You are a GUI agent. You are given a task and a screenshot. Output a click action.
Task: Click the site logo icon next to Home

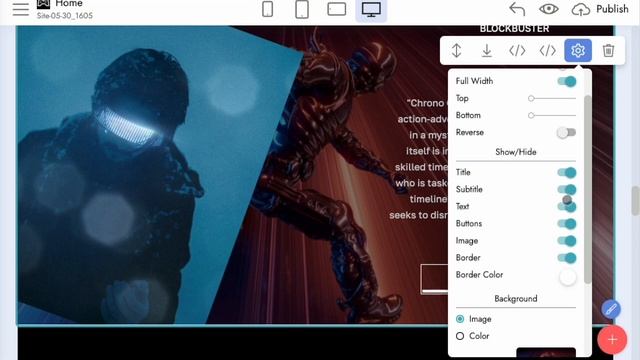click(43, 4)
